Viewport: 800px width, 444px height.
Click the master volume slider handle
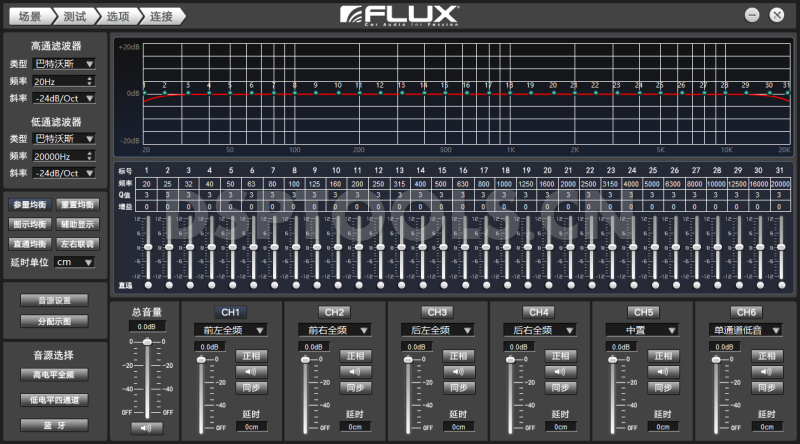click(147, 341)
